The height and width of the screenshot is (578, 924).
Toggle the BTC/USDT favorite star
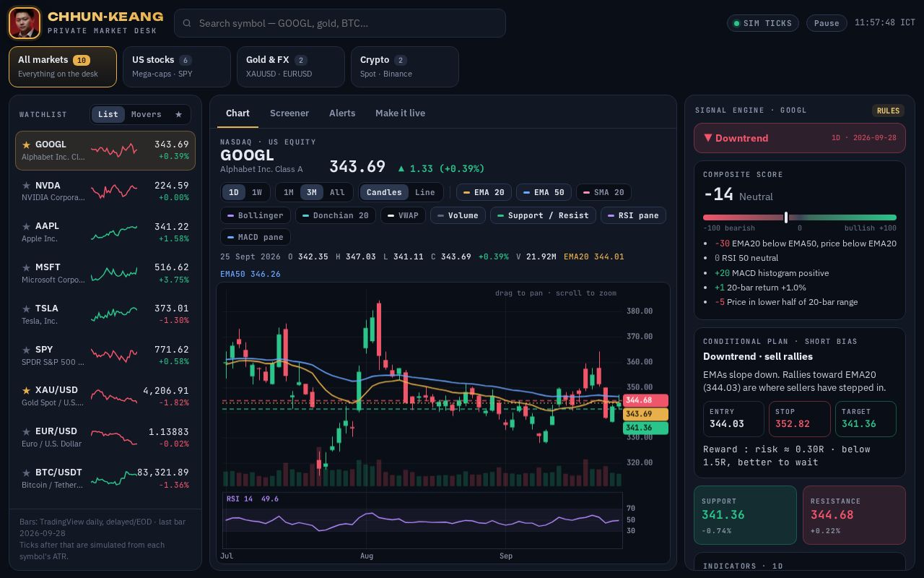27,473
